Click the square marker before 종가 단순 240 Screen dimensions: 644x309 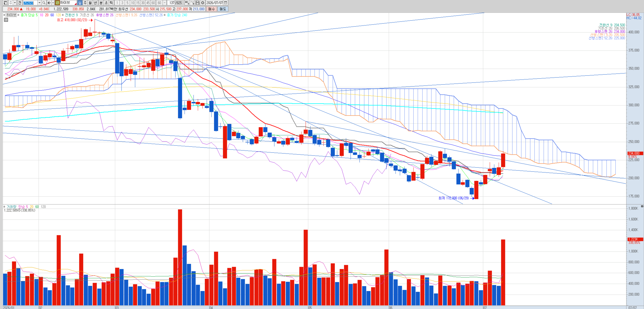point(164,15)
